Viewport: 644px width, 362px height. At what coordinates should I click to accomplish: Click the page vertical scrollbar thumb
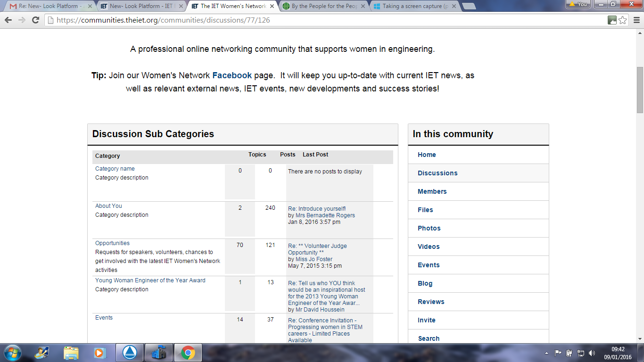(x=640, y=90)
